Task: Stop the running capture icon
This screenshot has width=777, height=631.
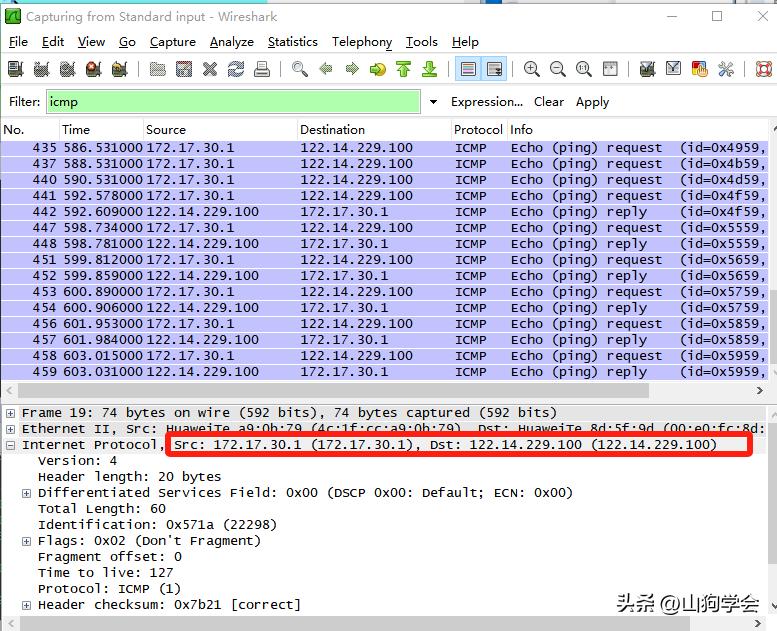Action: tap(93, 69)
